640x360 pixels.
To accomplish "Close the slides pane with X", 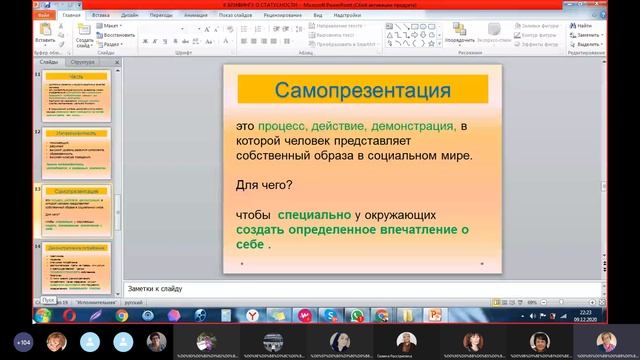I will click(x=117, y=62).
